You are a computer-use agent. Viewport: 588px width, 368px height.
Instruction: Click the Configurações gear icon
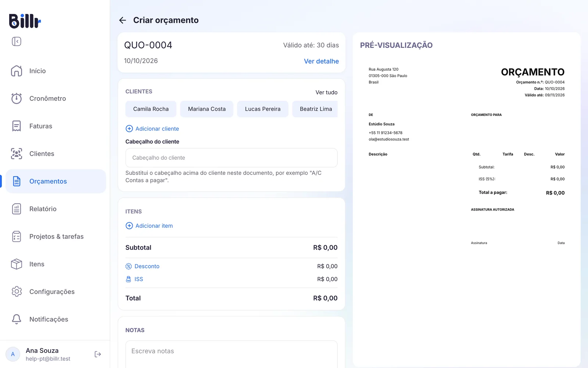(17, 292)
